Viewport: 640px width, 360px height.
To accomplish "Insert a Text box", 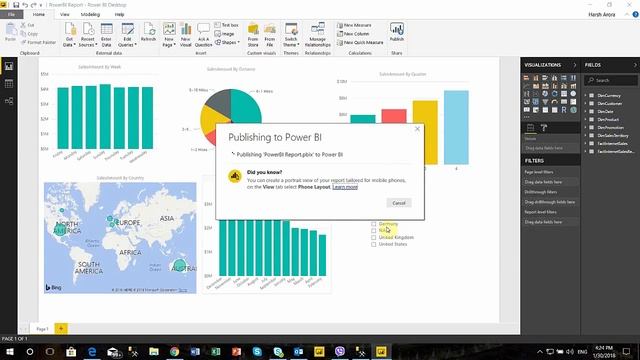I will pos(227,25).
